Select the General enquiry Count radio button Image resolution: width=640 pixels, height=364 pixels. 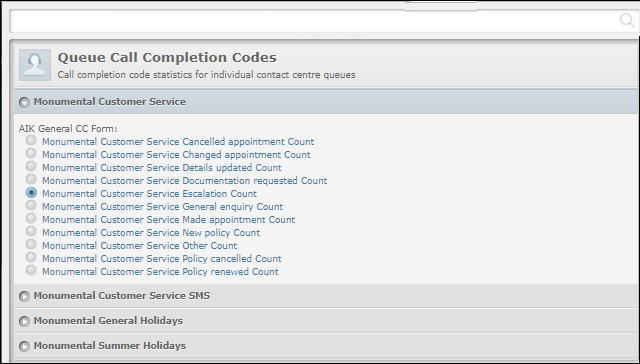click(x=31, y=205)
